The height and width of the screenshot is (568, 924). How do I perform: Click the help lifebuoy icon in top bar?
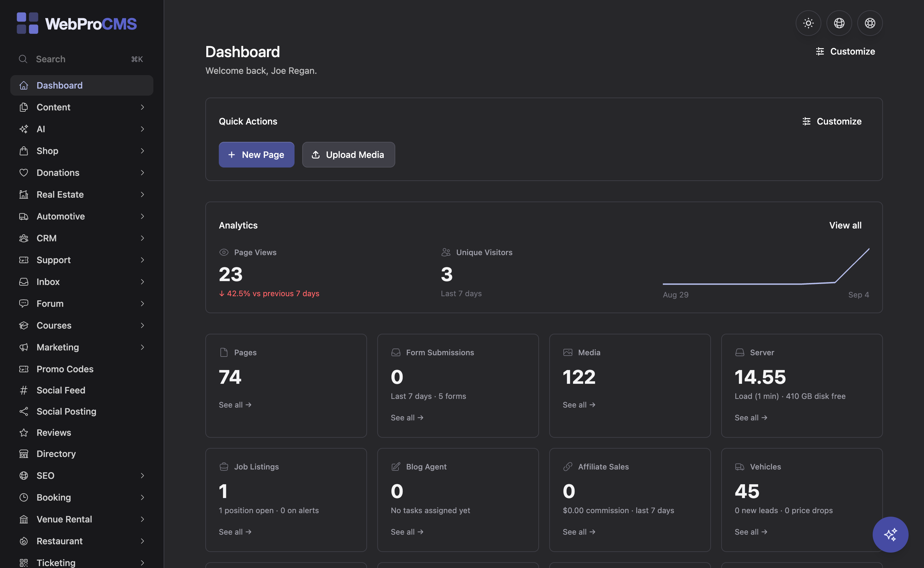coord(869,23)
